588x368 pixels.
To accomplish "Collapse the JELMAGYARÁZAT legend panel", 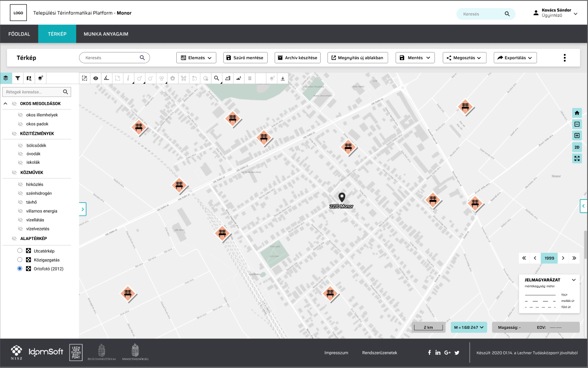I will (574, 280).
